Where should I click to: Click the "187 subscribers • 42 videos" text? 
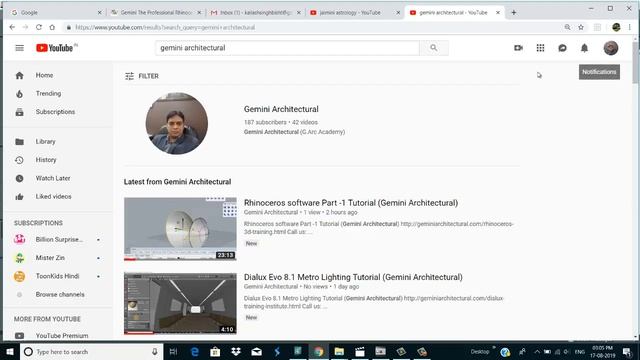click(281, 122)
